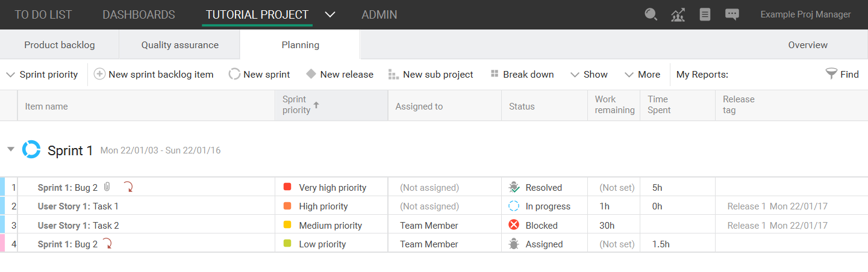Click the Resolved bug status icon
This screenshot has width=868, height=272.
tap(514, 187)
